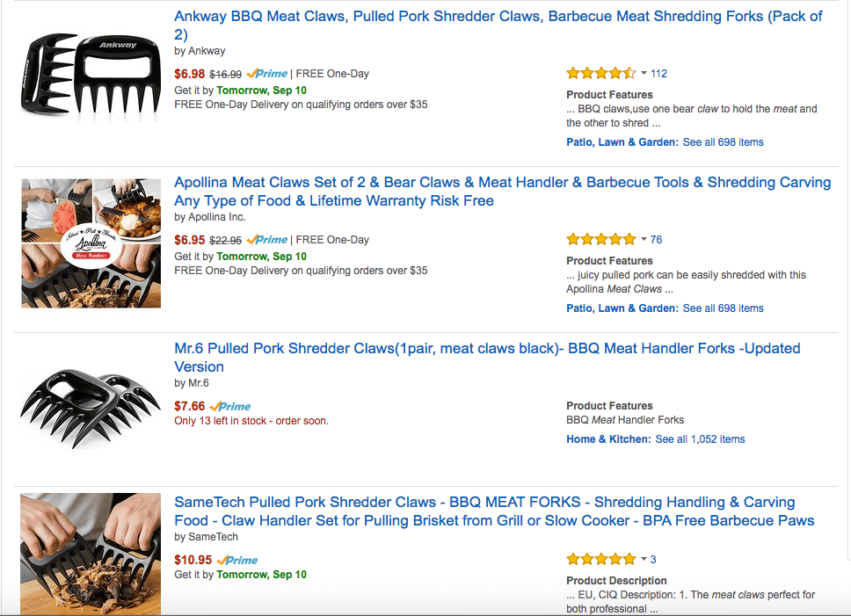Expand rating breakdown arrow next to 112
The image size is (851, 616).
click(x=644, y=73)
